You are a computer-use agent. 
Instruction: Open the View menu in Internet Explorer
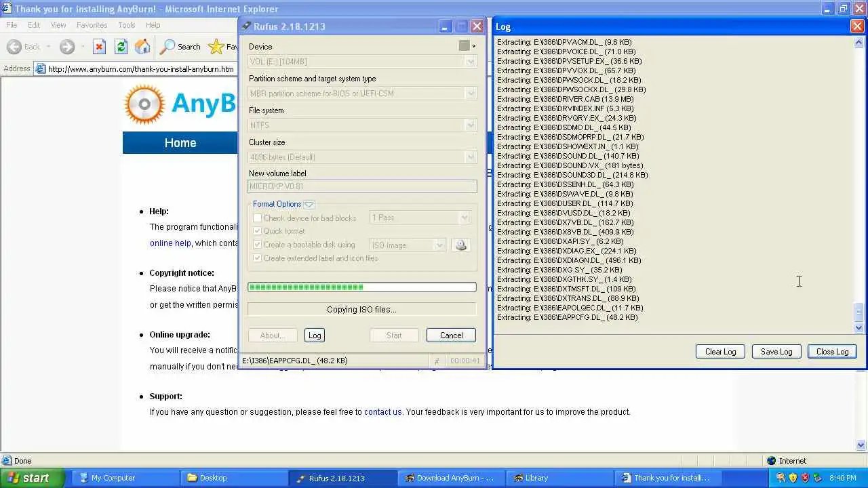point(58,25)
